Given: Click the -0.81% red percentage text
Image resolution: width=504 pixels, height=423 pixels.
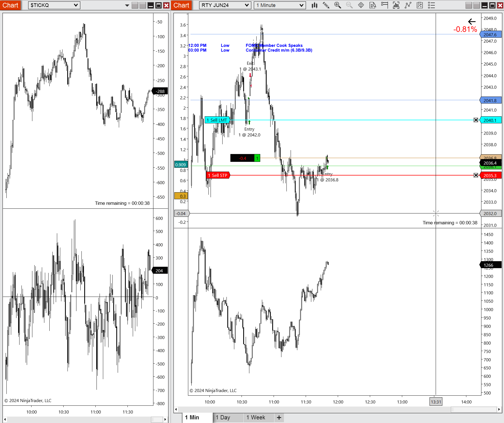Looking at the screenshot, I should pos(465,29).
